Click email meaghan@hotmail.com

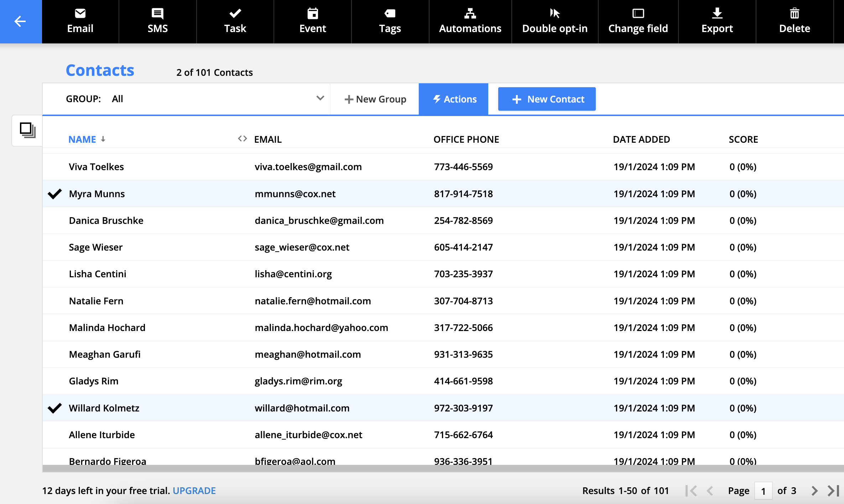[x=308, y=354]
